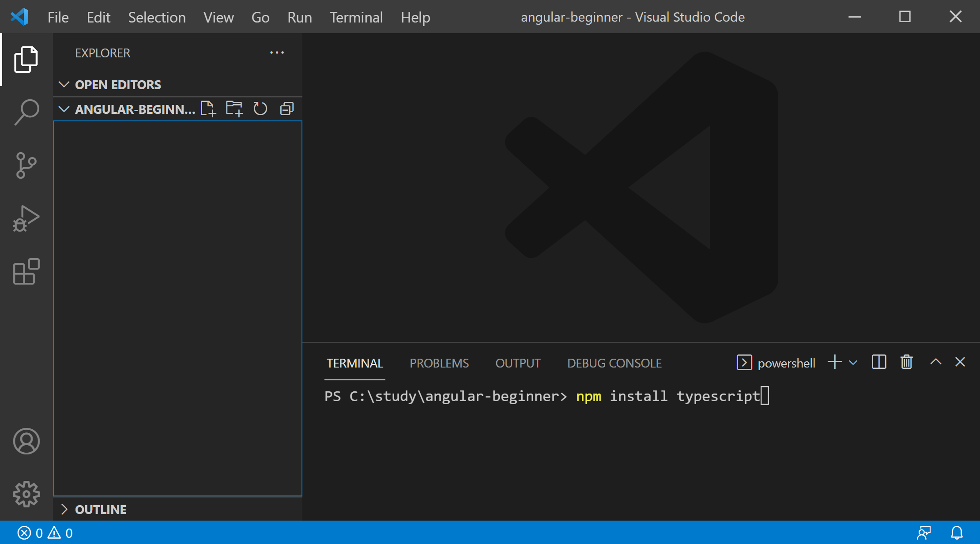Kill terminal with trash icon
980x544 pixels.
[907, 362]
